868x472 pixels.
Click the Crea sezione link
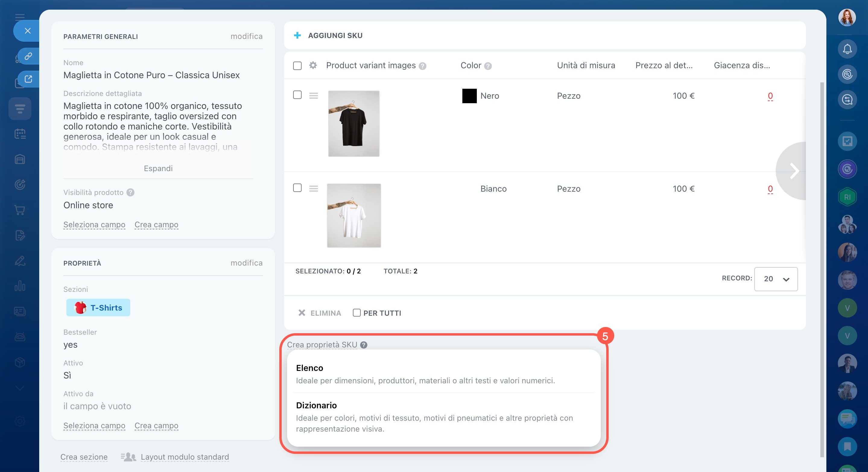point(84,457)
